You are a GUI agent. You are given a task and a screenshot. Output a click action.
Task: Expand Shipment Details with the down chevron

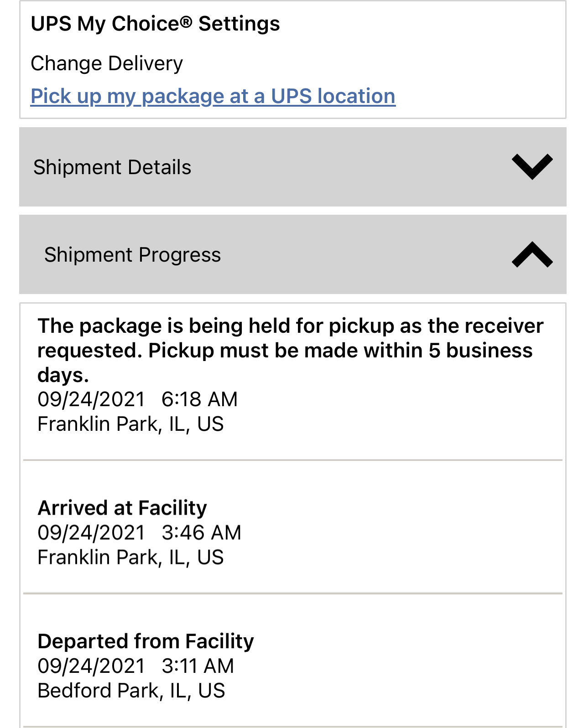(x=532, y=167)
